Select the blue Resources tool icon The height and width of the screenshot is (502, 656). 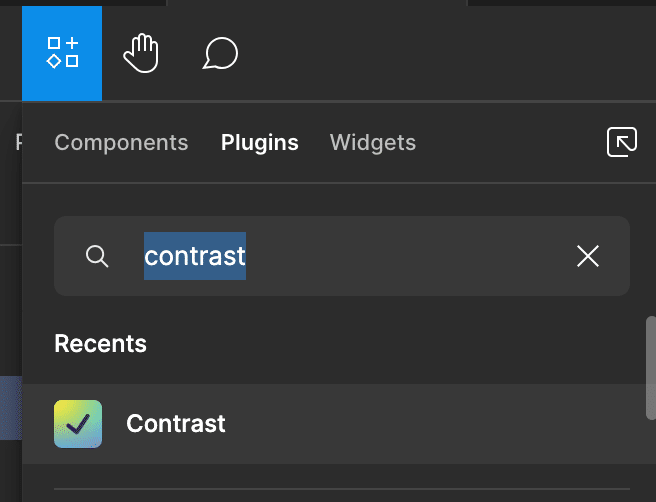(62, 53)
